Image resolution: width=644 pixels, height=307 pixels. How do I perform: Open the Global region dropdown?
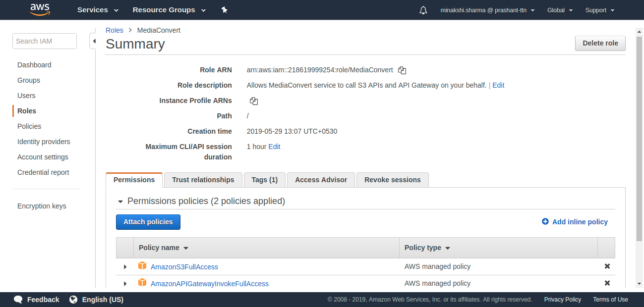[x=560, y=10]
